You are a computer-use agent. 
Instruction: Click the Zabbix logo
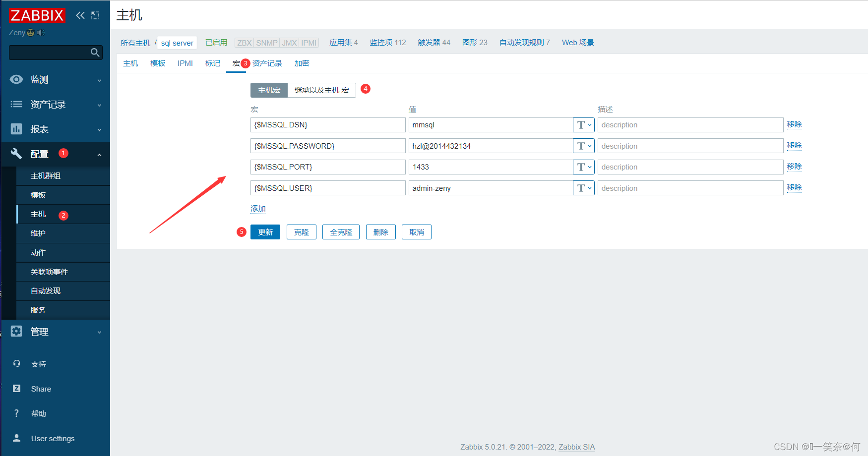click(37, 15)
